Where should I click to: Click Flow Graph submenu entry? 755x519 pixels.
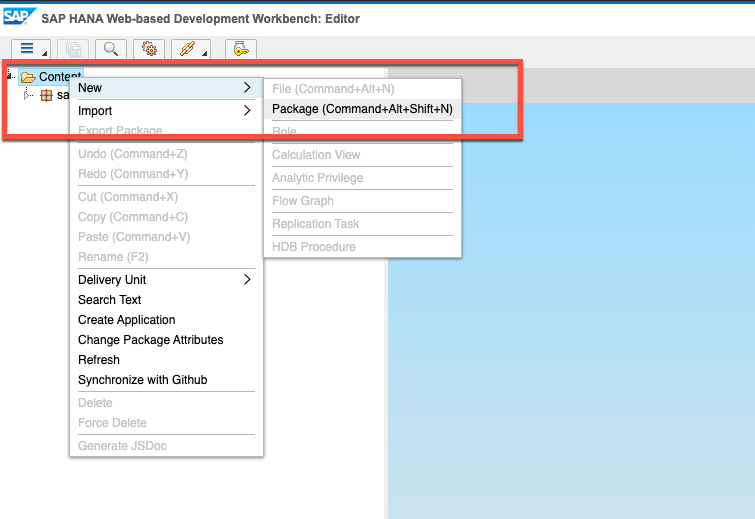coord(362,201)
